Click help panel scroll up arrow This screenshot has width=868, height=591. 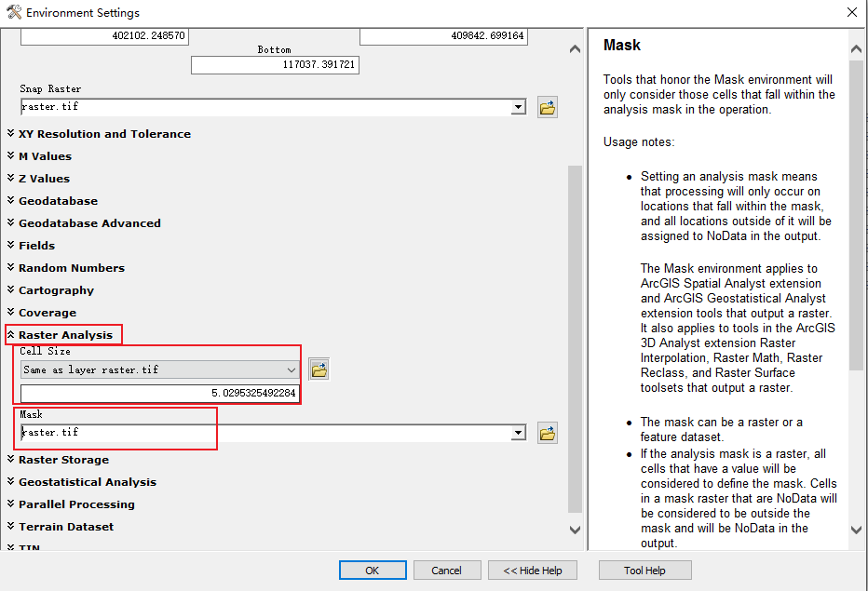click(856, 49)
